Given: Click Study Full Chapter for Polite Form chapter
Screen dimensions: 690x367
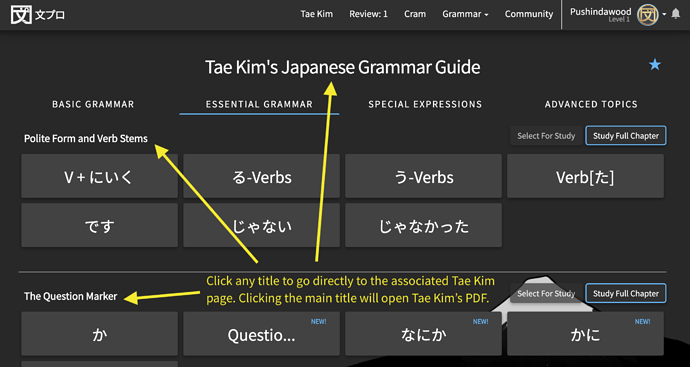Looking at the screenshot, I should click(626, 136).
